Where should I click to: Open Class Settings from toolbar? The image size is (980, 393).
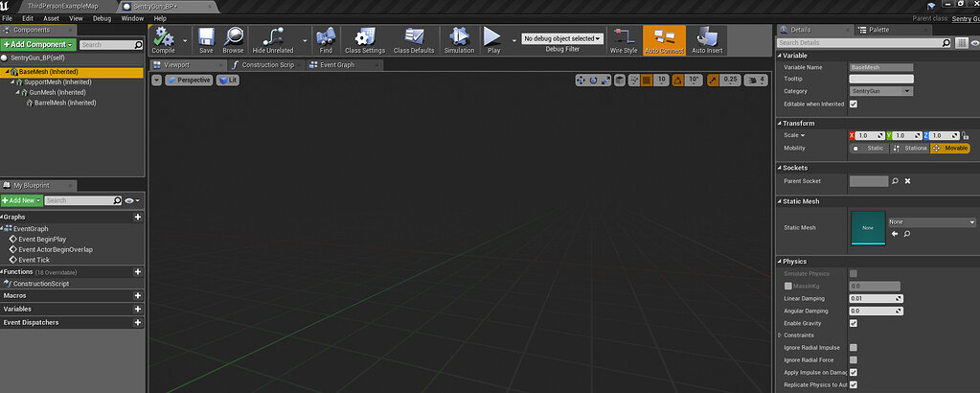(365, 38)
